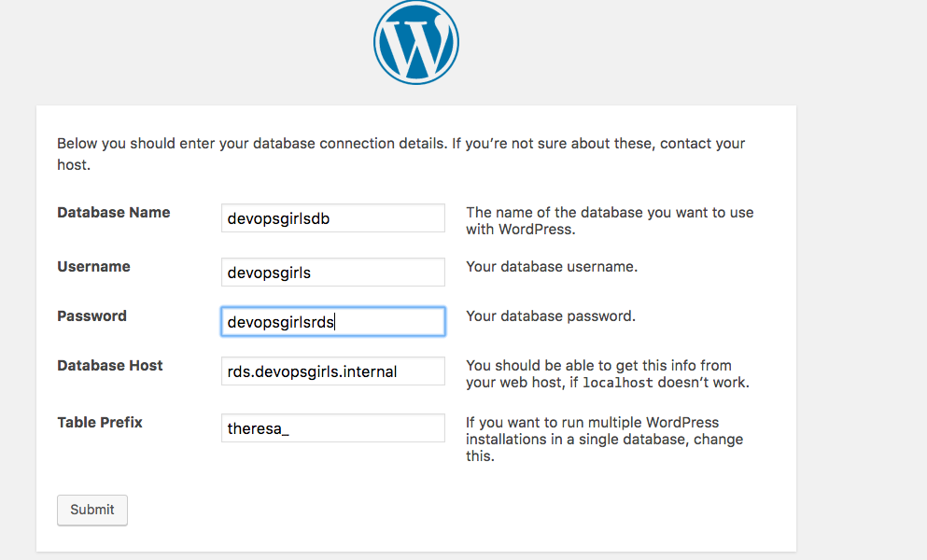Click 'The name of the database' description

(x=610, y=220)
